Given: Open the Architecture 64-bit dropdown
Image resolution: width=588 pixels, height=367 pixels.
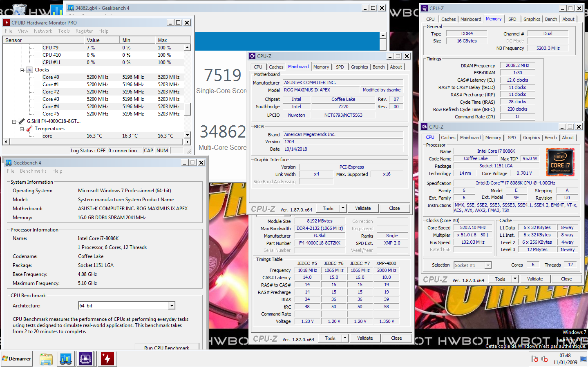Looking at the screenshot, I should coord(172,306).
